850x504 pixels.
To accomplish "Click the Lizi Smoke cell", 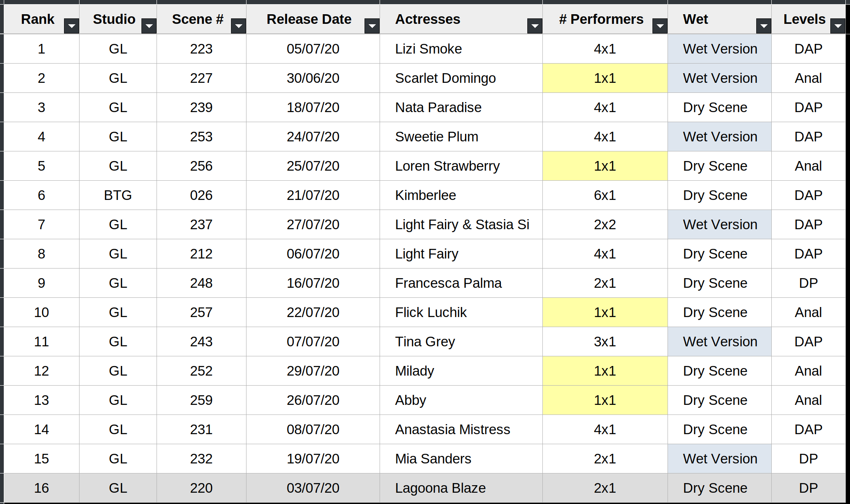I will 428,49.
